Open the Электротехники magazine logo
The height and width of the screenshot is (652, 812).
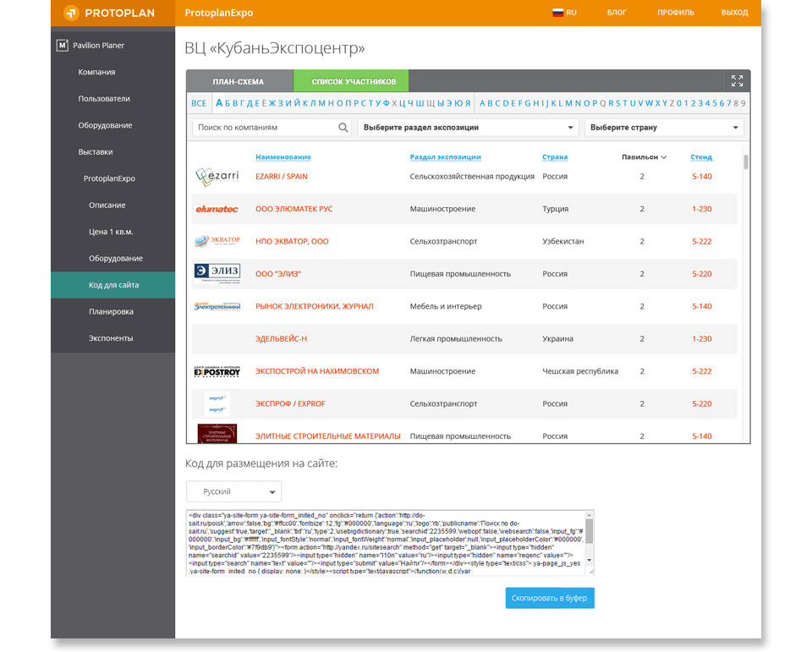point(217,306)
